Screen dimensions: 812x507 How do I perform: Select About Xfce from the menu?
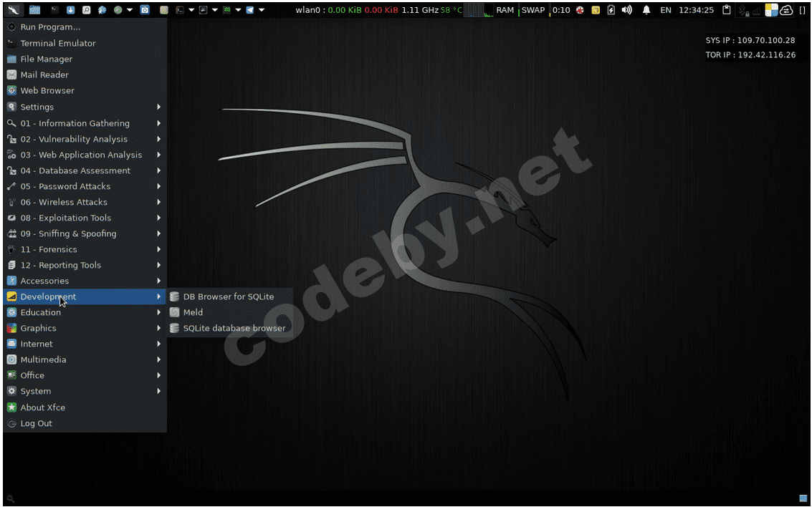click(85, 407)
